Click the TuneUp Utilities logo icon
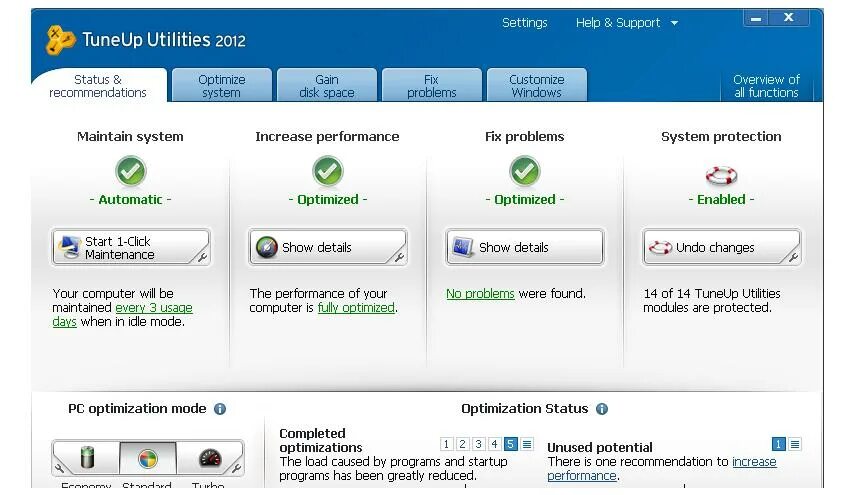The image size is (849, 495). 60,40
